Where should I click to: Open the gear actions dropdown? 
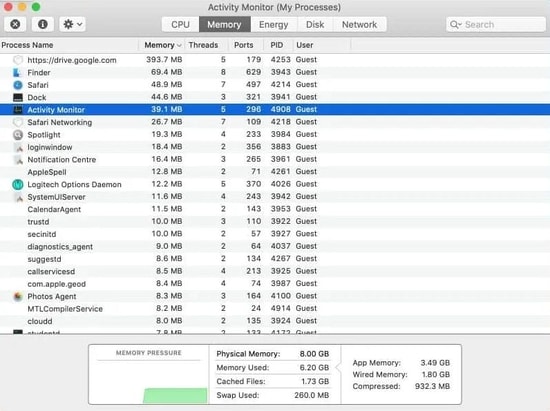(72, 24)
